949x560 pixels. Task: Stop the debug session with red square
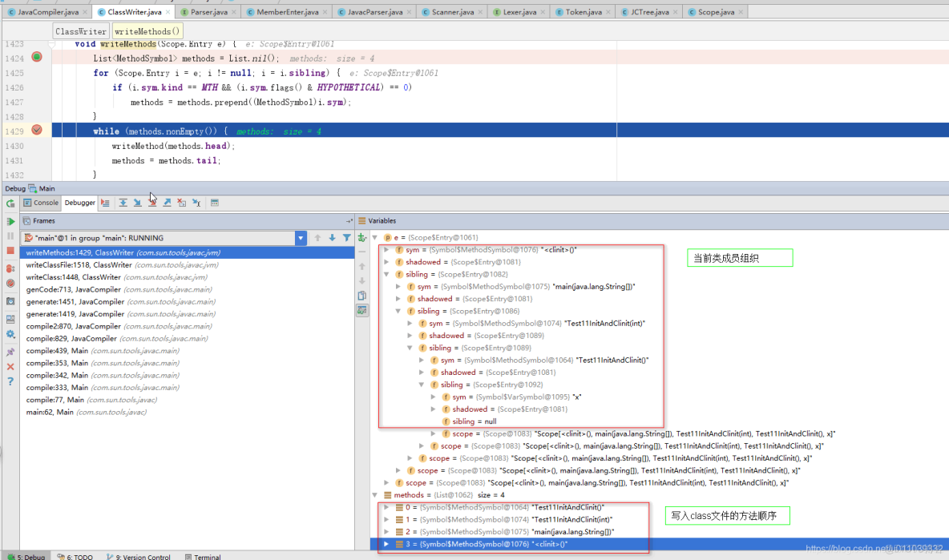point(10,251)
